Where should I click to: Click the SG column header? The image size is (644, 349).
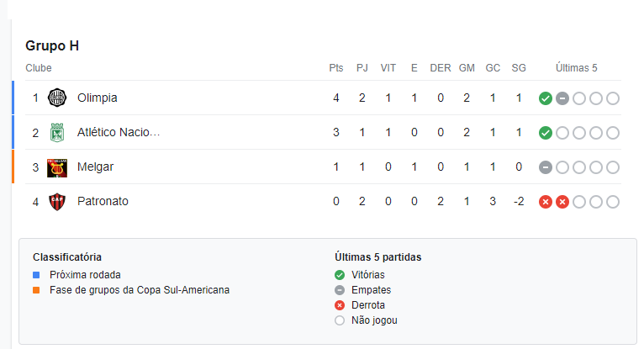point(519,68)
